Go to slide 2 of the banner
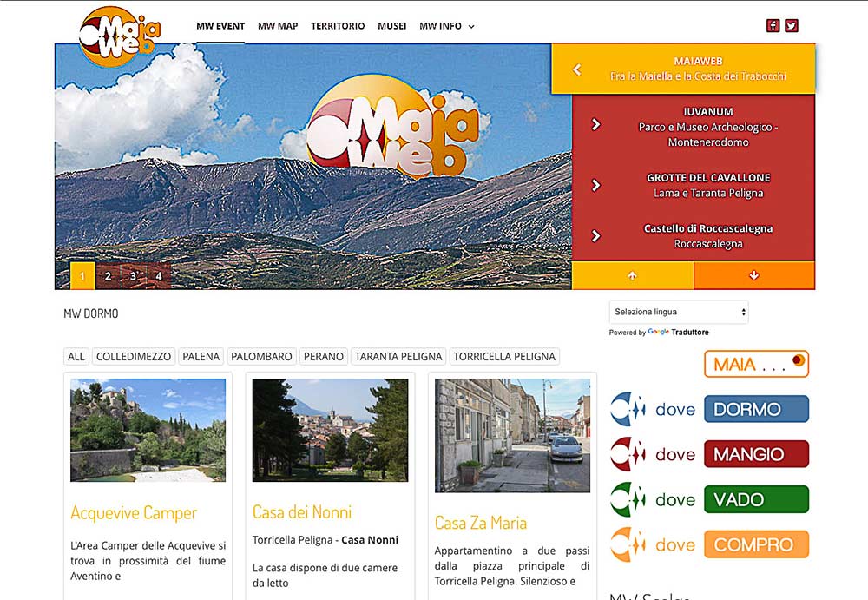Viewport: 868px width, 600px height. point(108,276)
